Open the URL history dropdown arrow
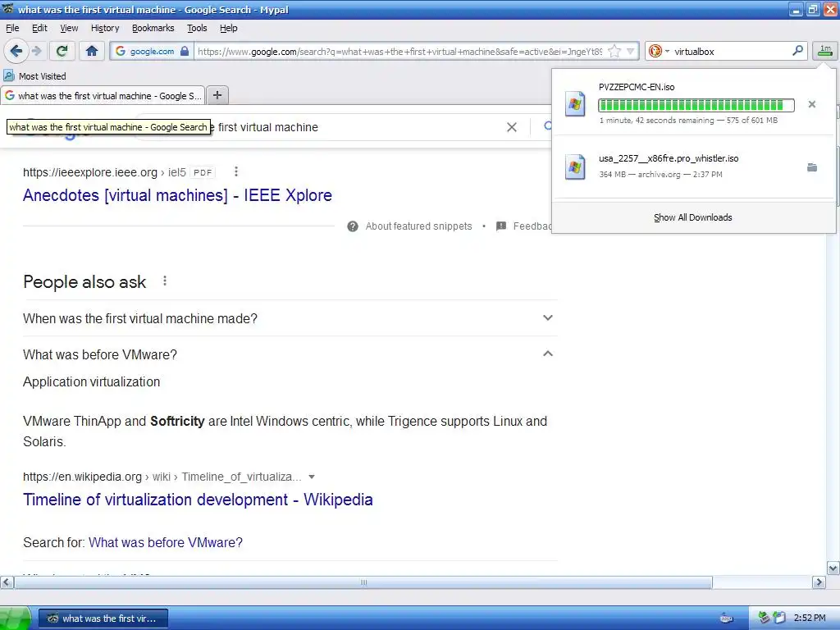 click(631, 52)
